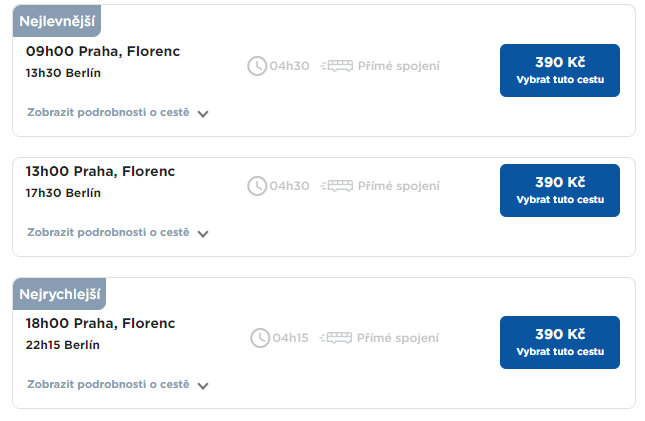645x421 pixels.
Task: Select the 13h00 trip for 390 Kč
Action: click(560, 190)
